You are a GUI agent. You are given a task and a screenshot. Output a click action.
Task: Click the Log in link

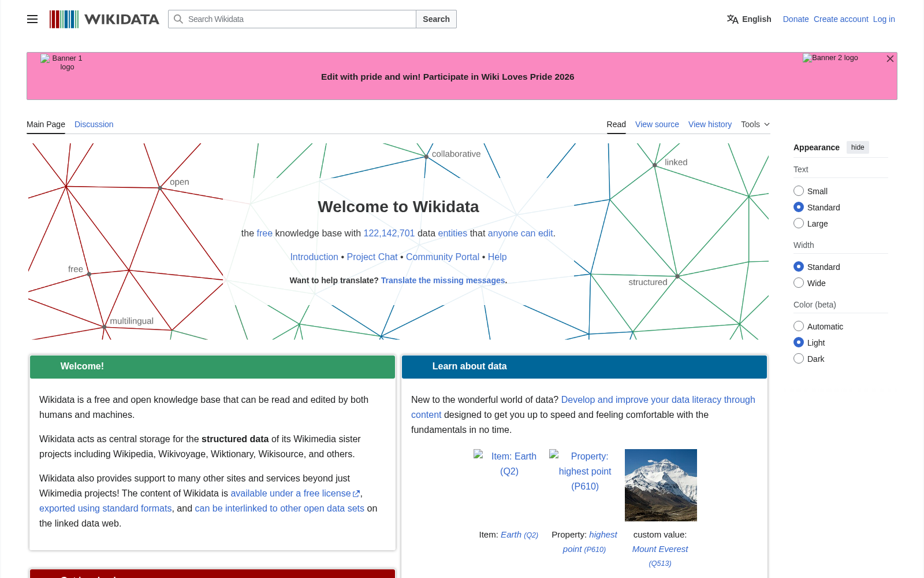coord(884,19)
